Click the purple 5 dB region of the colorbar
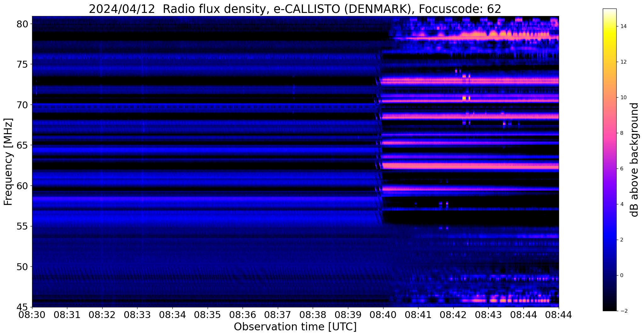This screenshot has width=644, height=336. [x=609, y=186]
